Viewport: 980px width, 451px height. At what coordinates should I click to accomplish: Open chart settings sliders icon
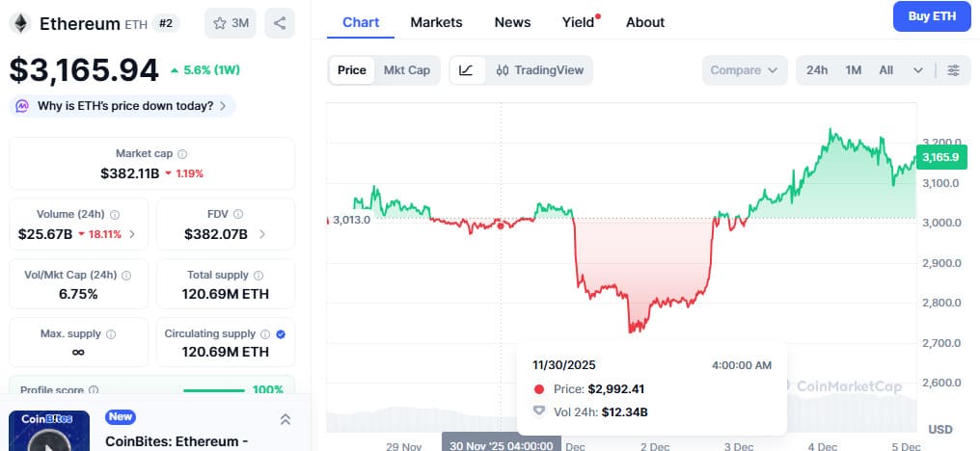pyautogui.click(x=953, y=70)
